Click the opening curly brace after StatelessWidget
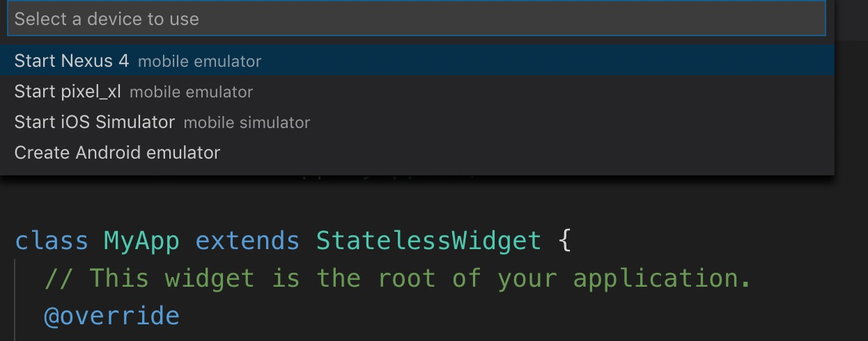 [x=564, y=241]
